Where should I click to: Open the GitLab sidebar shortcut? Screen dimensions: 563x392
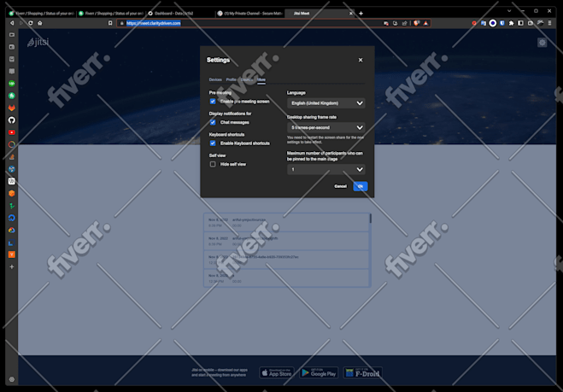(x=12, y=108)
